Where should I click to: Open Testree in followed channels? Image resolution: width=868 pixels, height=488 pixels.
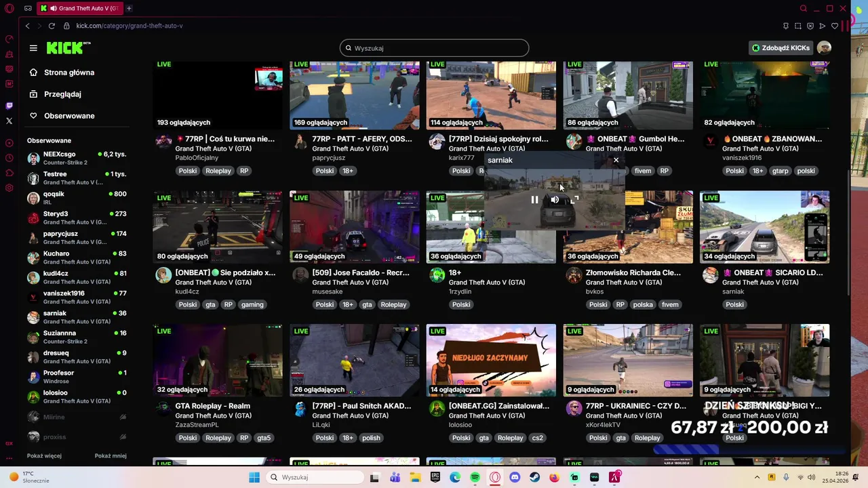pyautogui.click(x=77, y=178)
